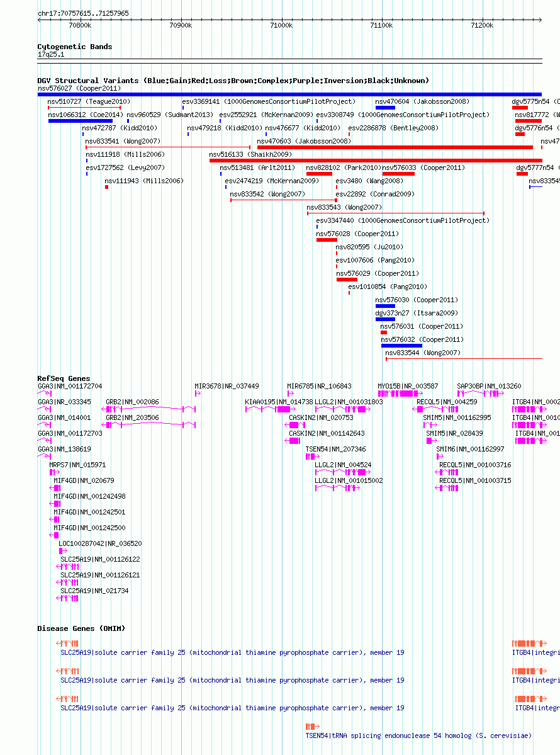Open esv1727562 (Levy2007) variant label
Screen dimensions: 560x755
125,167
